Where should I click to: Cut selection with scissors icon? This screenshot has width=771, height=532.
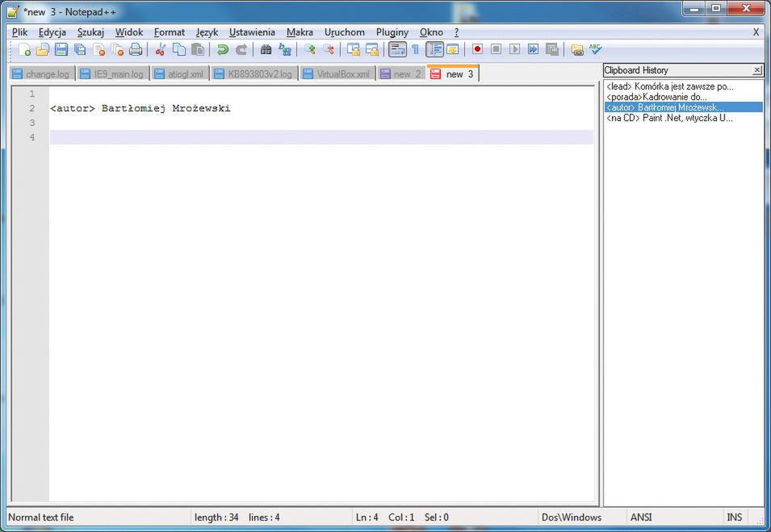coord(161,49)
